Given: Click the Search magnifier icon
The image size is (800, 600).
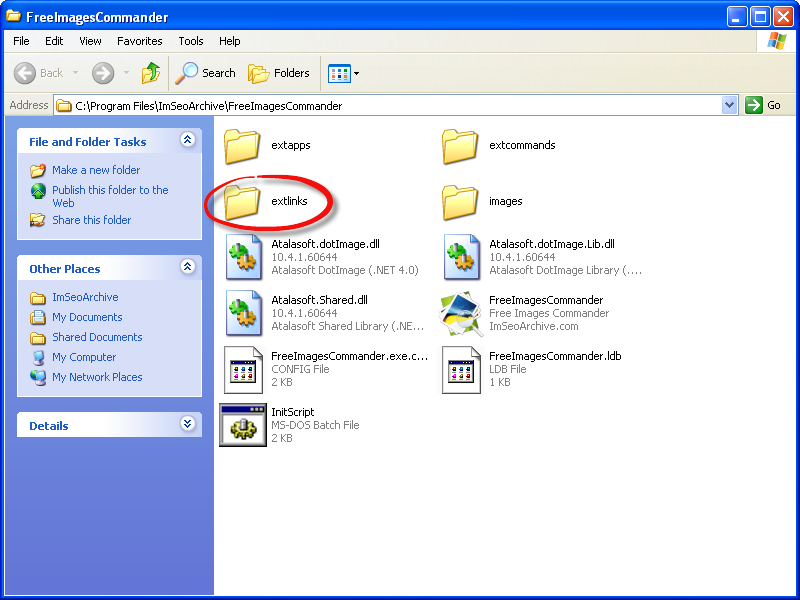Looking at the screenshot, I should (187, 73).
